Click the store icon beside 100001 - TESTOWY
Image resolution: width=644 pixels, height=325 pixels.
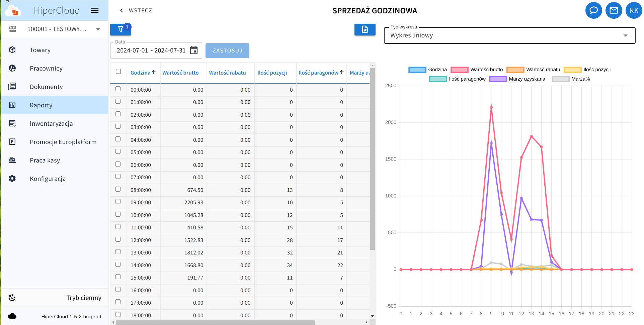pos(12,29)
